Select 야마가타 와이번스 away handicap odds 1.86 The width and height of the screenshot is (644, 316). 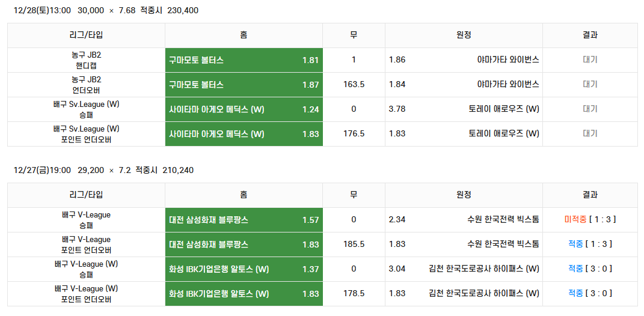pos(464,60)
